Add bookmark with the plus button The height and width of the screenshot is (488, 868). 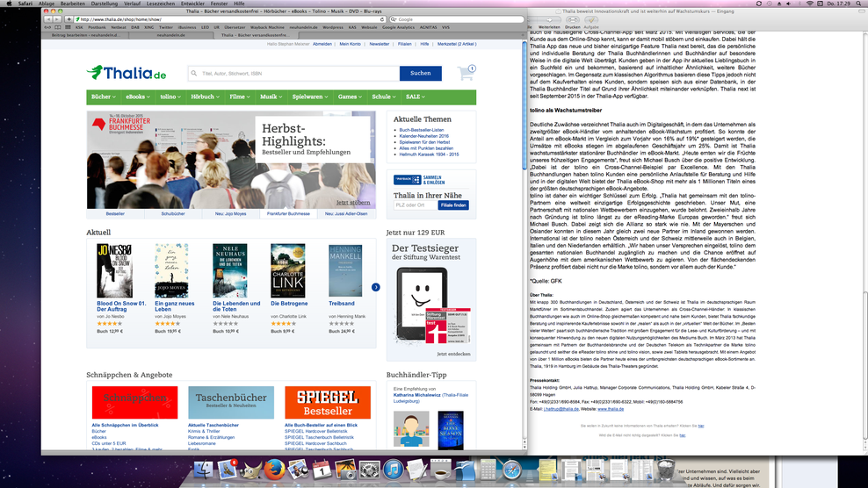[x=69, y=19]
